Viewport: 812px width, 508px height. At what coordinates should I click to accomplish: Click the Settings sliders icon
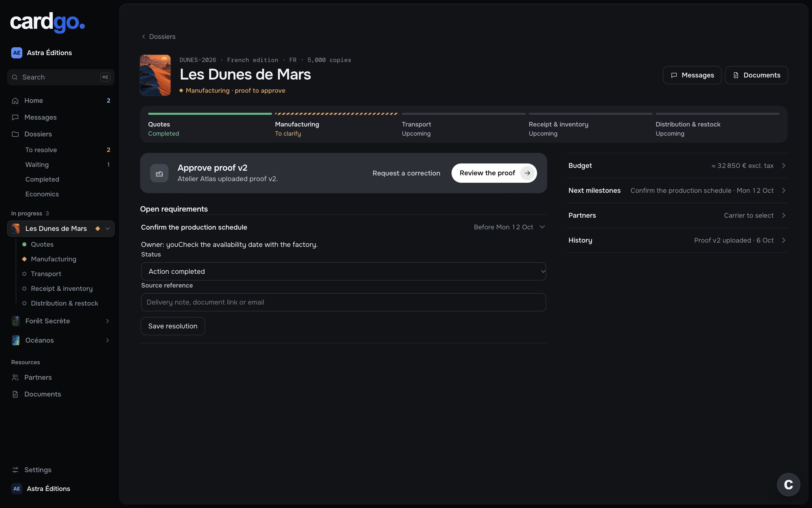pos(15,470)
